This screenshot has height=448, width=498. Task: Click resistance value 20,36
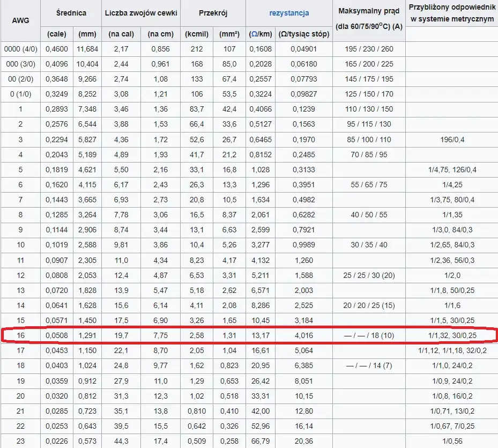(304, 441)
